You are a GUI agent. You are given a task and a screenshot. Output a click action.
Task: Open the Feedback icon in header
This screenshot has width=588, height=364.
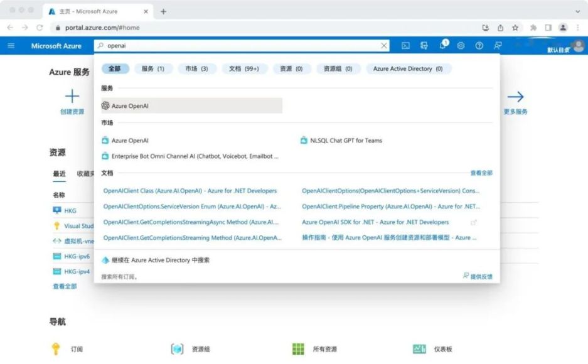coord(498,46)
